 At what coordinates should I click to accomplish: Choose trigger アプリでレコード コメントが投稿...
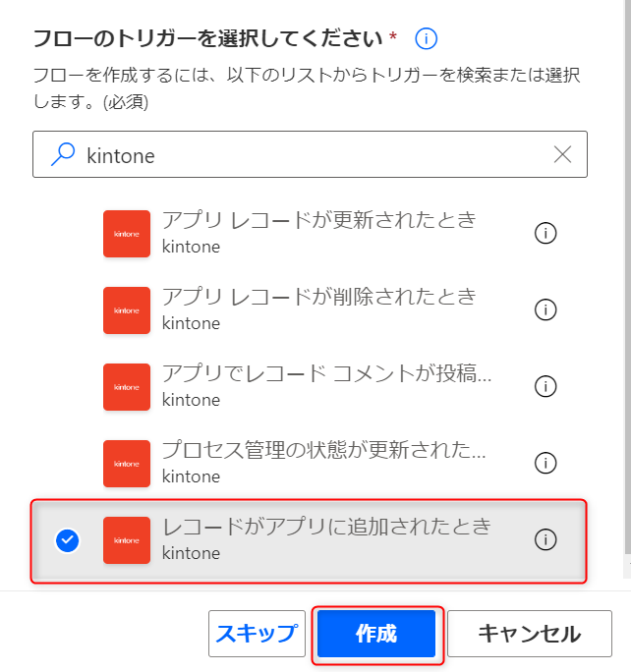(326, 373)
